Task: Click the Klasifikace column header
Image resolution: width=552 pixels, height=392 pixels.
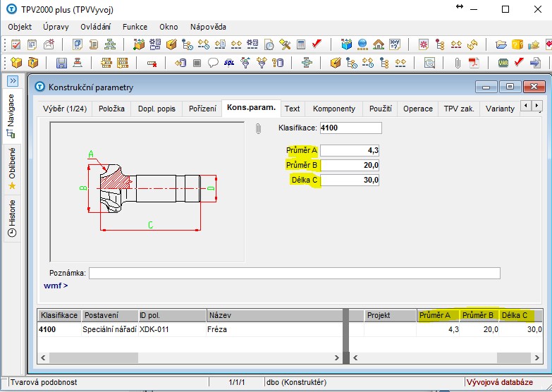Action: [59, 315]
